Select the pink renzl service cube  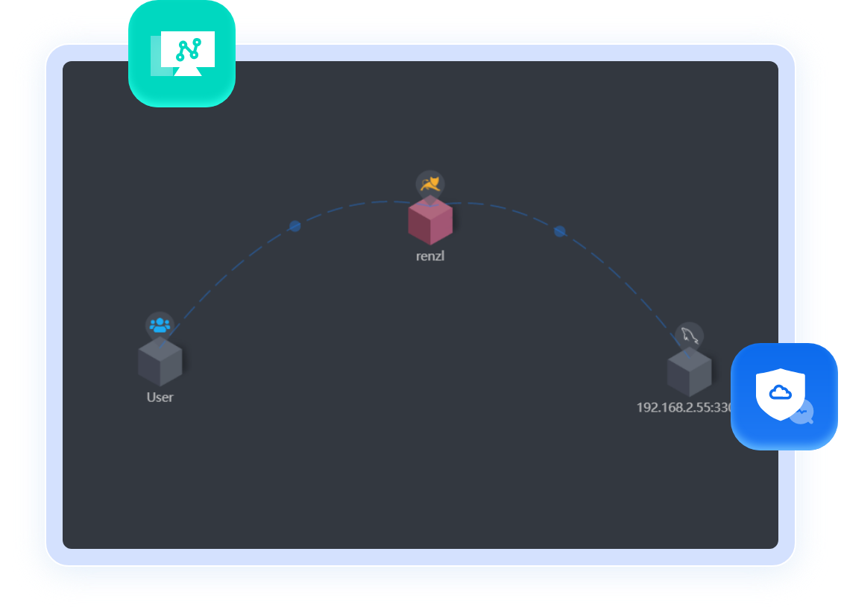click(430, 221)
